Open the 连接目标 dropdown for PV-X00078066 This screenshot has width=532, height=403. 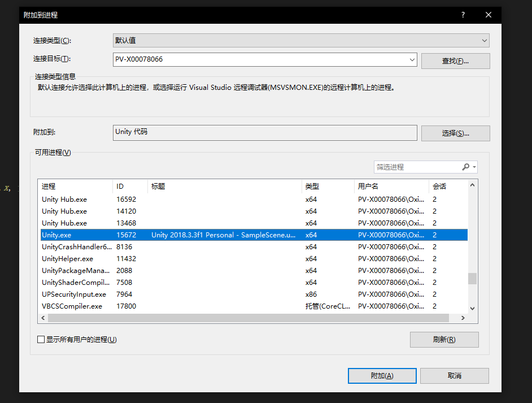(412, 60)
